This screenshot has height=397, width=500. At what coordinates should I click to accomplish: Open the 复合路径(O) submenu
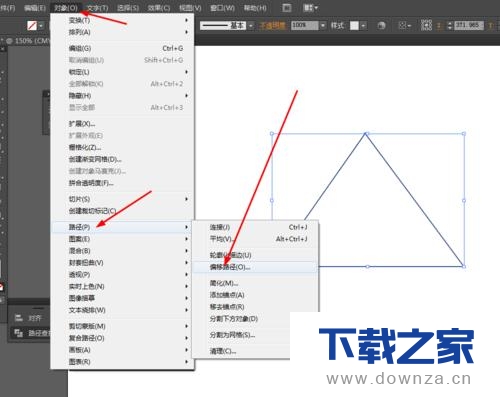click(122, 338)
